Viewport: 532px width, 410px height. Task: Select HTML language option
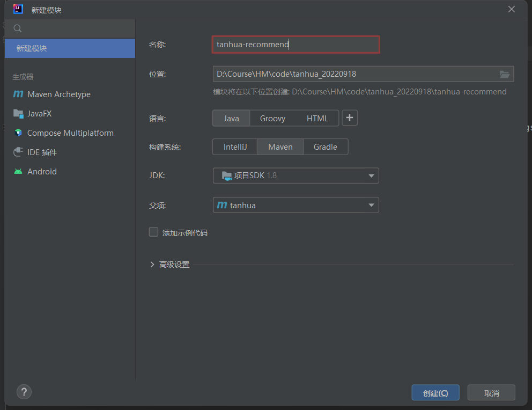pyautogui.click(x=317, y=119)
